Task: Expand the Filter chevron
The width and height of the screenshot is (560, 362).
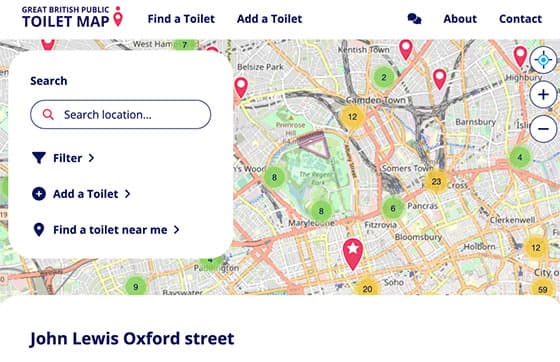Action: (91, 158)
